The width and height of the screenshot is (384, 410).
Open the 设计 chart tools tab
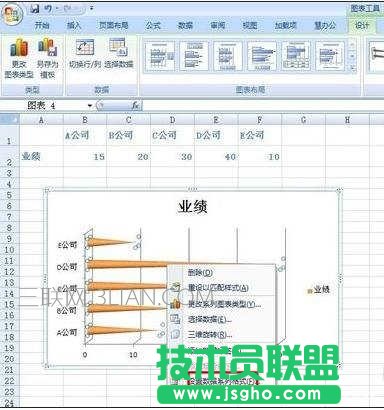362,26
